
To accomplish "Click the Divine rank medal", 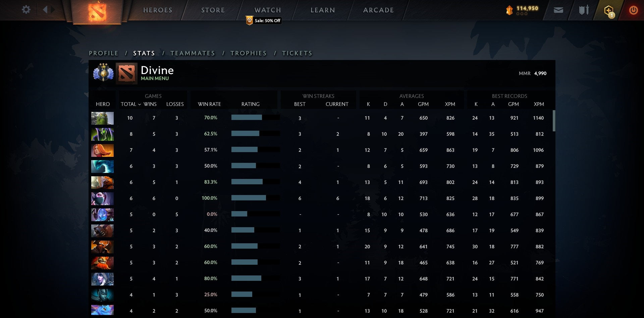I will pos(103,73).
